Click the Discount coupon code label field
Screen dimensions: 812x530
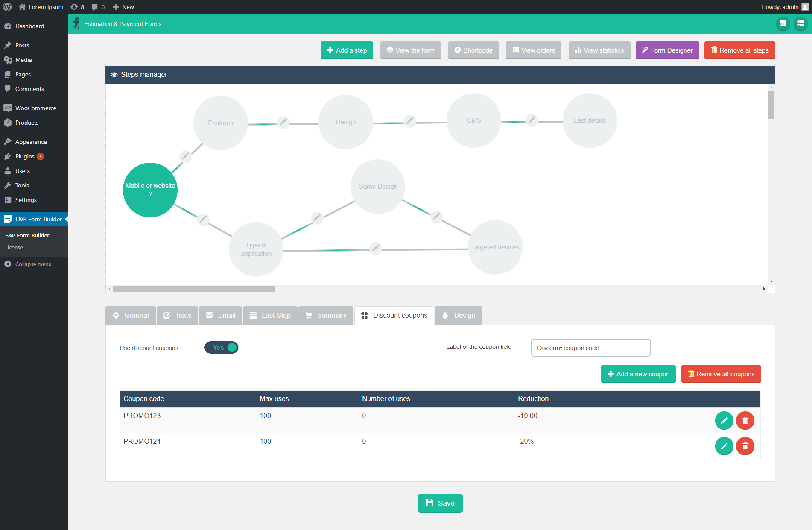pos(590,347)
